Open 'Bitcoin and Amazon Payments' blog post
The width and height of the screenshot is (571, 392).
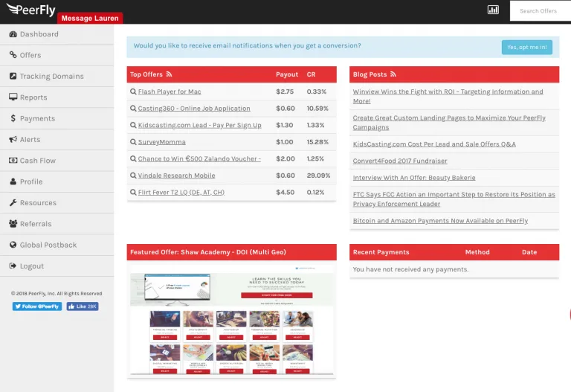point(440,221)
